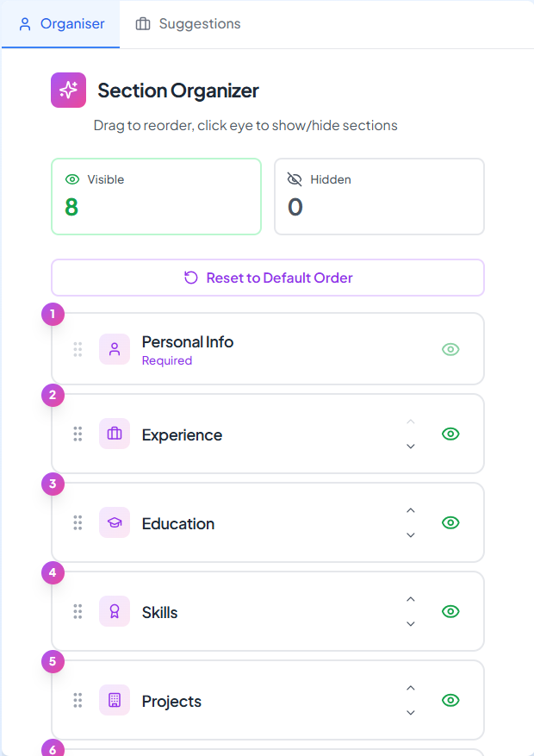
Task: Click the Projects calculator icon
Action: point(114,700)
